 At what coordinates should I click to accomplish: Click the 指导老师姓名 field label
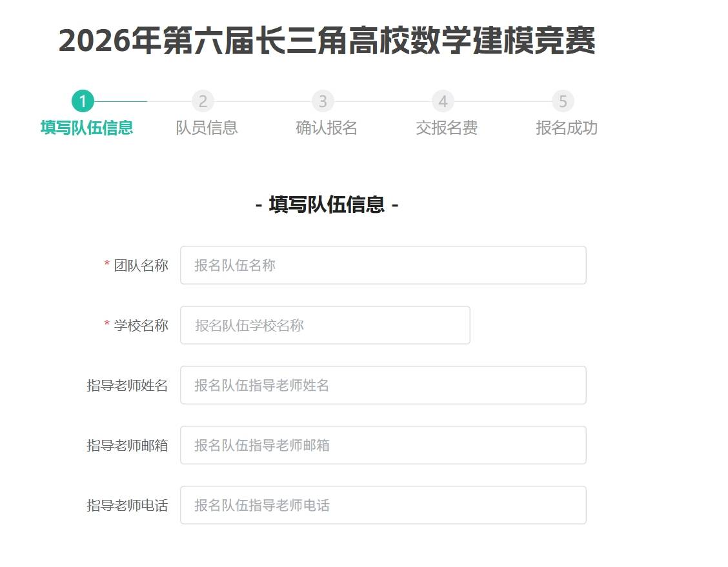pos(127,385)
